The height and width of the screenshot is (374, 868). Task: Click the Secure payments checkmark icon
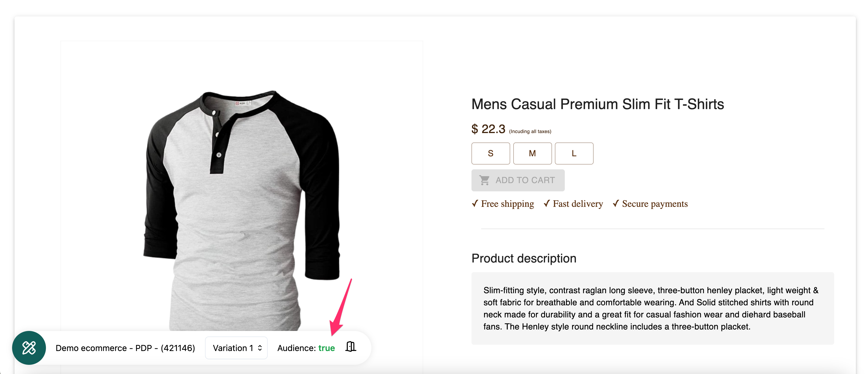[616, 203]
